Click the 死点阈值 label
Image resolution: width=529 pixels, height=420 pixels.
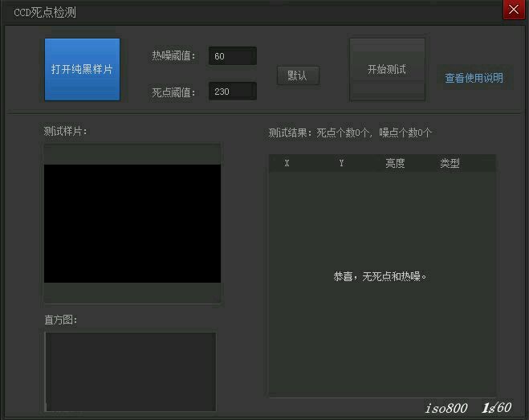click(173, 92)
